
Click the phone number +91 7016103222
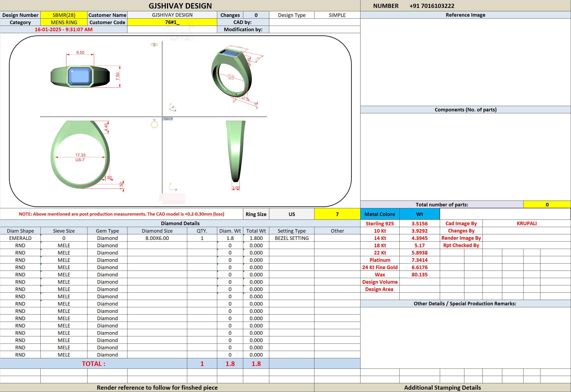click(x=432, y=6)
